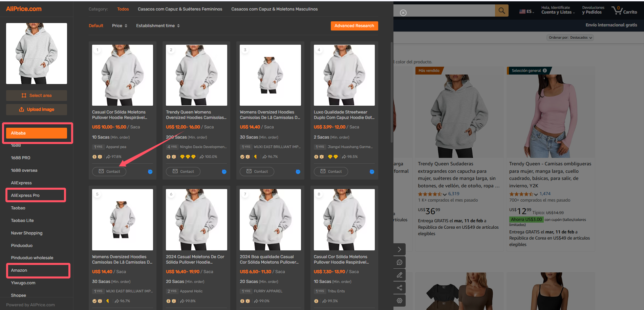Select 1688 PRO platform
The width and height of the screenshot is (644, 310).
(x=21, y=158)
